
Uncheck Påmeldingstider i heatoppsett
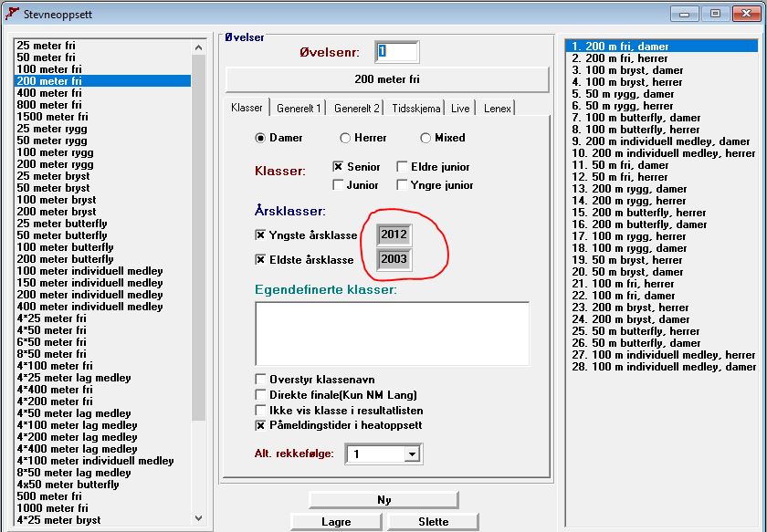pos(261,425)
